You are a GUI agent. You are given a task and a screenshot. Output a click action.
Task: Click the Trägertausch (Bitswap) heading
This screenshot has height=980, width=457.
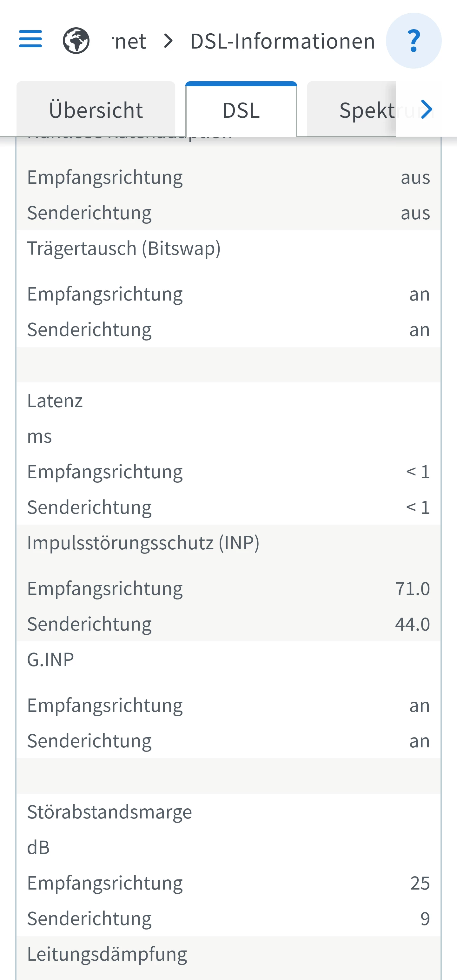(x=124, y=248)
